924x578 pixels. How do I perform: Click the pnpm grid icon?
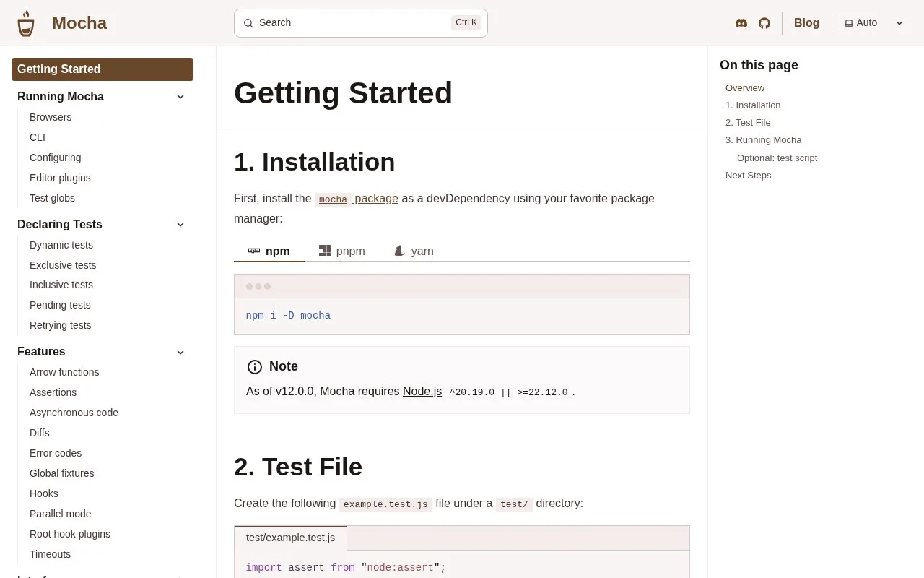pos(325,251)
